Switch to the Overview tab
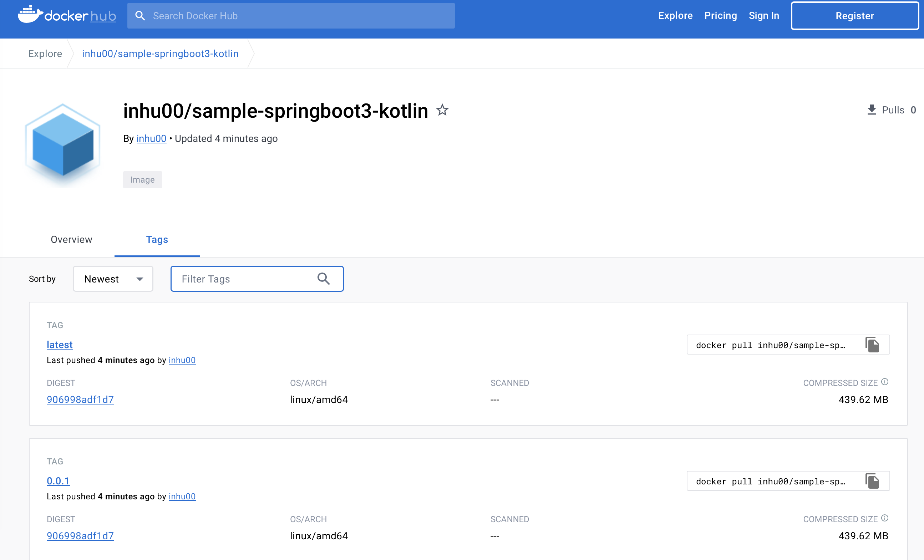 tap(71, 240)
